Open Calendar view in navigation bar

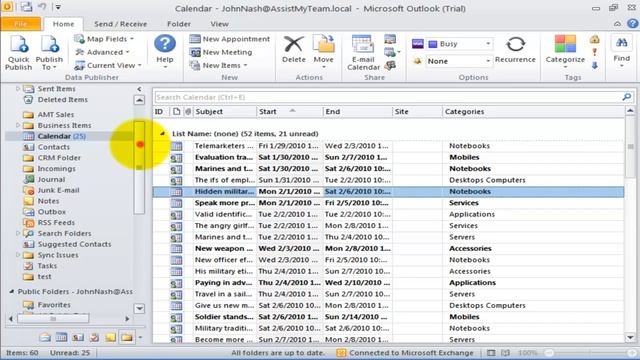click(x=61, y=337)
